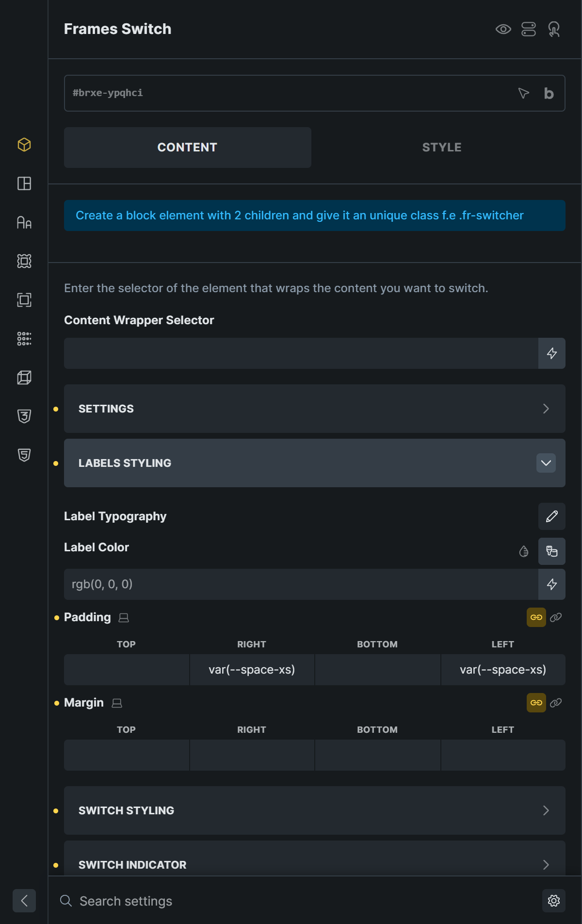Select the CONTENT tab
The width and height of the screenshot is (582, 924).
click(x=188, y=148)
